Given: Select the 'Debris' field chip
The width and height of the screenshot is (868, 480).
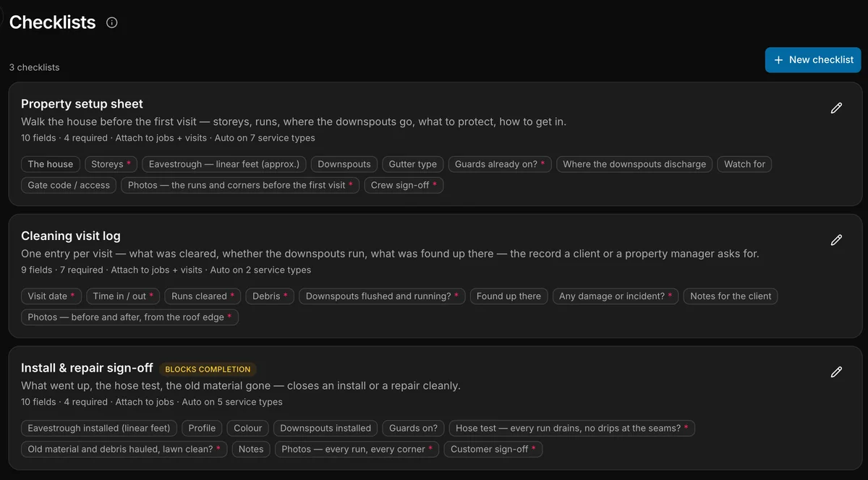Looking at the screenshot, I should 270,296.
